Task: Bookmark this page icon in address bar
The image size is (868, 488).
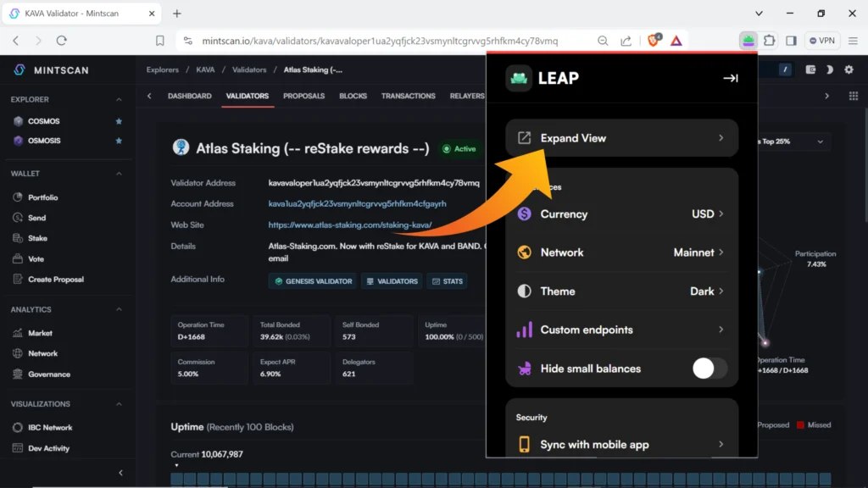Action: (160, 41)
